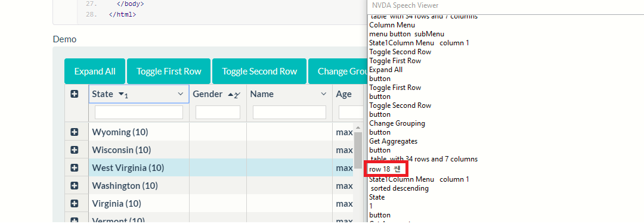
Task: Focus the State column filter field
Action: coord(139,113)
